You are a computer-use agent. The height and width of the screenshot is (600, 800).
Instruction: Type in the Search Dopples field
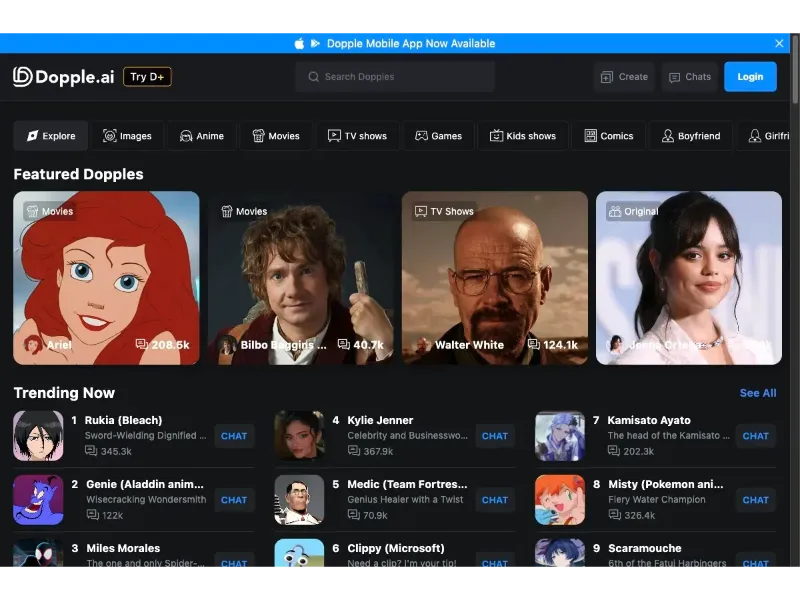click(400, 77)
